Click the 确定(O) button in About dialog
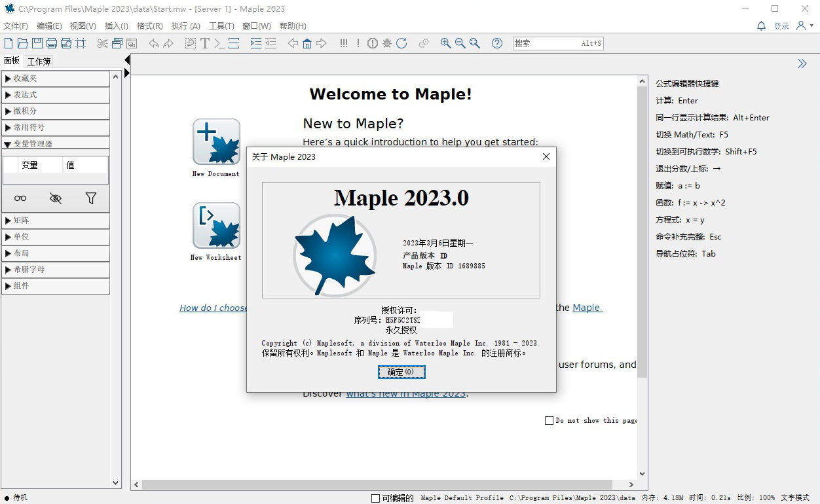Image resolution: width=820 pixels, height=504 pixels. (401, 372)
